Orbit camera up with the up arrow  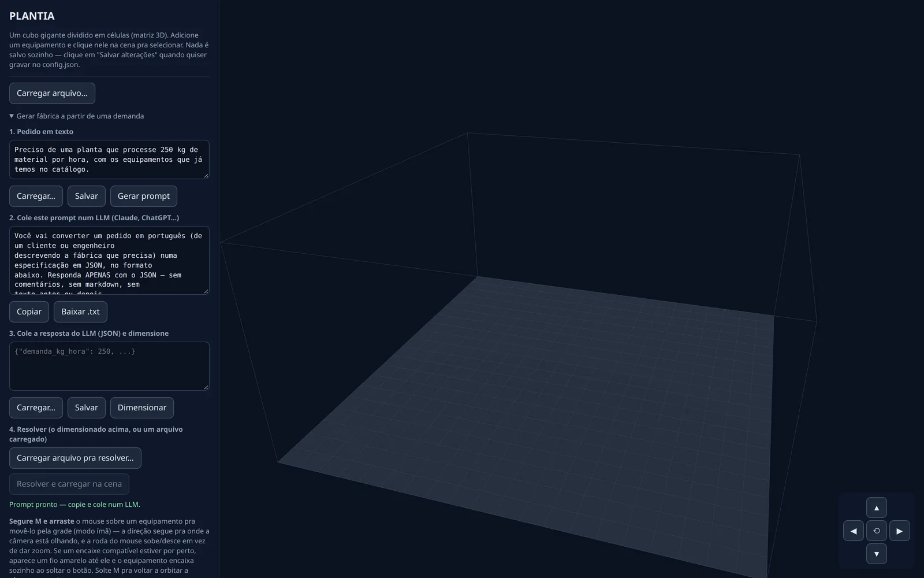point(876,507)
